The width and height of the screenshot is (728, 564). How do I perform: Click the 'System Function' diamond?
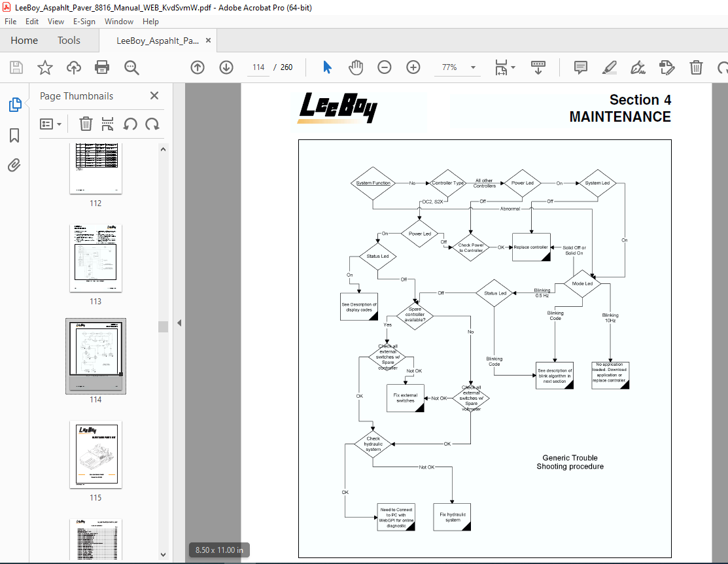pos(373,183)
